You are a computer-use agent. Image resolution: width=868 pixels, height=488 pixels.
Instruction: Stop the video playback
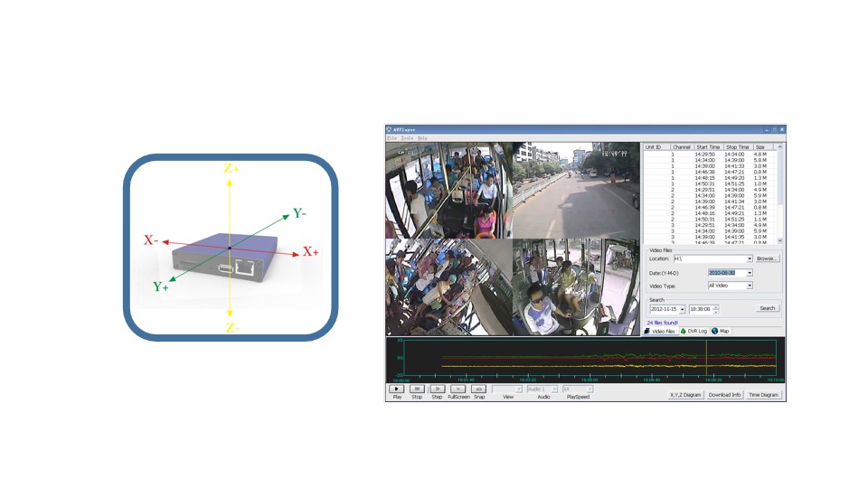point(417,389)
